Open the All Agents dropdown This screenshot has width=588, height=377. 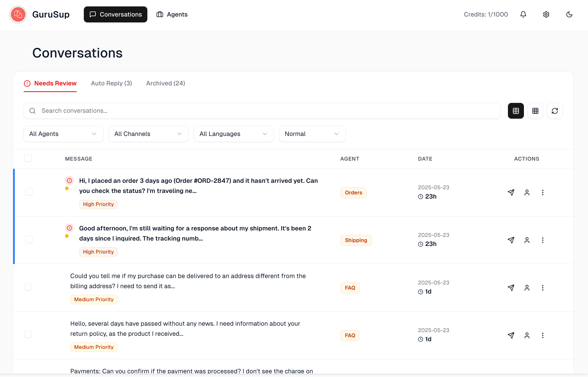point(63,134)
